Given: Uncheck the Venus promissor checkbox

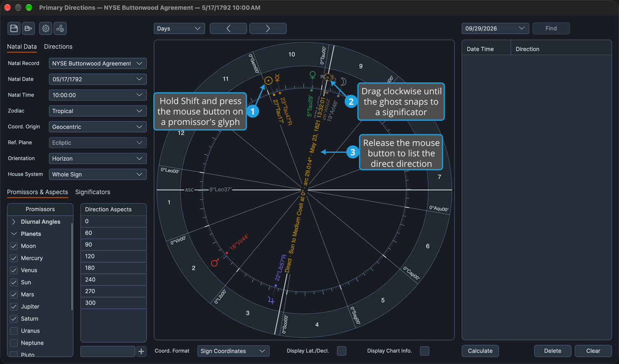Looking at the screenshot, I should coord(14,270).
